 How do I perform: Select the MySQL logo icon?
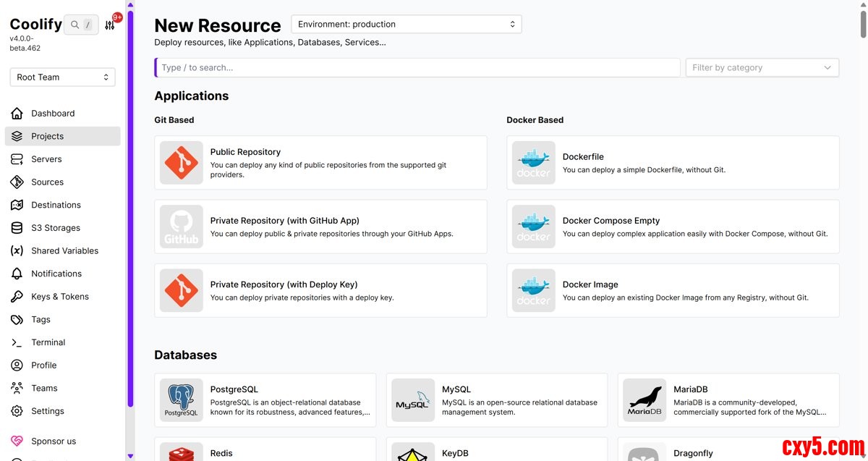click(413, 400)
